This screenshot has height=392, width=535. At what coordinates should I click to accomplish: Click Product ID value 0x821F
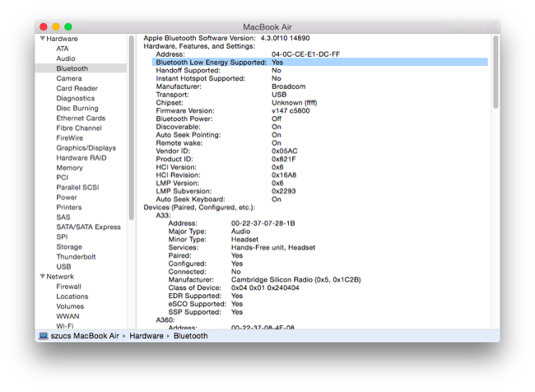pos(283,159)
